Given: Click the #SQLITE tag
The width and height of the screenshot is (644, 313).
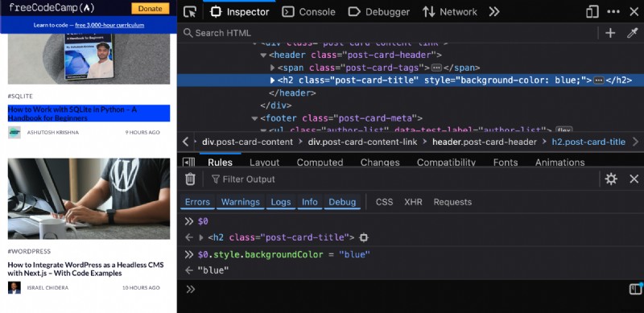Looking at the screenshot, I should (x=20, y=96).
